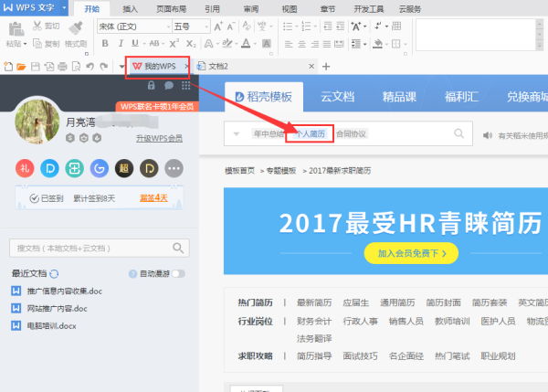Image resolution: width=548 pixels, height=392 pixels.
Task: Open the search category dropdown in template search
Action: 237,134
